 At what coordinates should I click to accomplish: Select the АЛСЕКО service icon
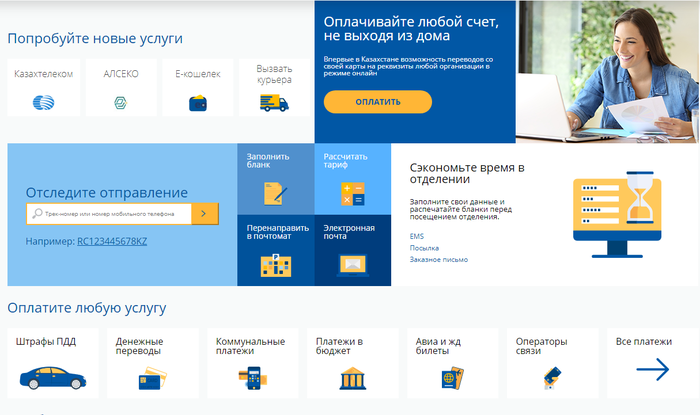click(120, 101)
